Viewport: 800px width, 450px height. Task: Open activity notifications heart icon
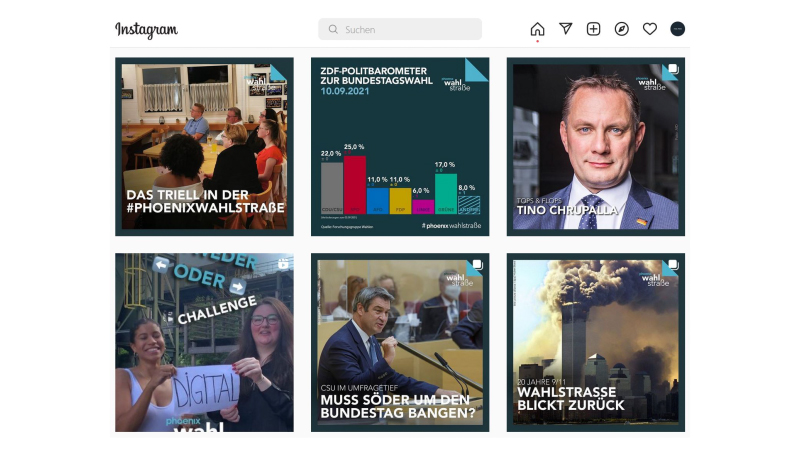pos(649,29)
